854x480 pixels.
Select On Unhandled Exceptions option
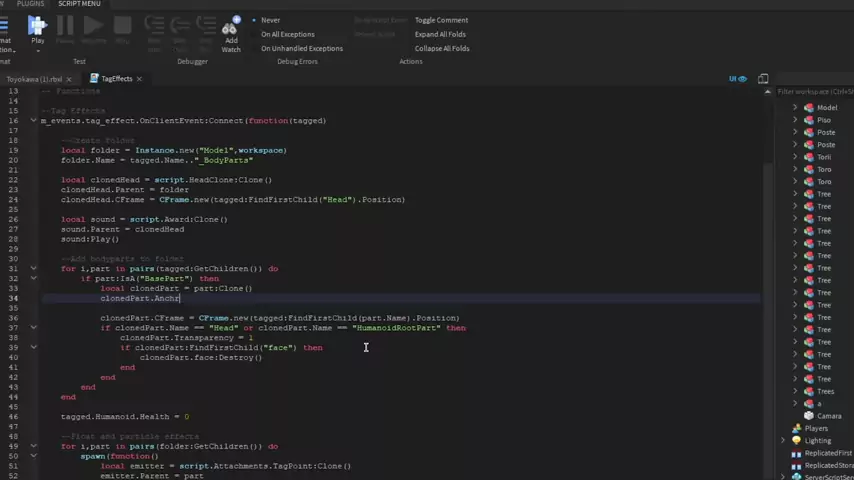click(x=301, y=48)
